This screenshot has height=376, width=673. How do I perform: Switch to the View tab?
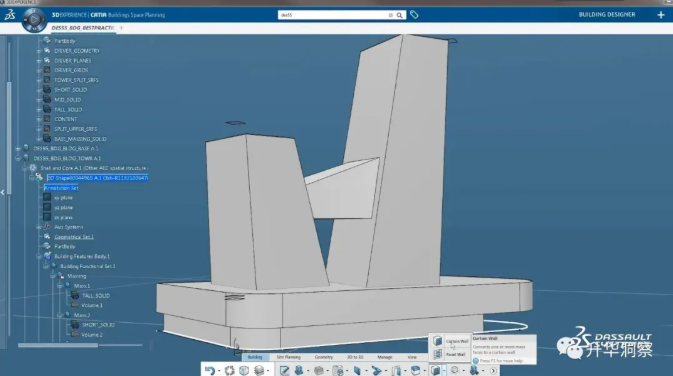412,357
